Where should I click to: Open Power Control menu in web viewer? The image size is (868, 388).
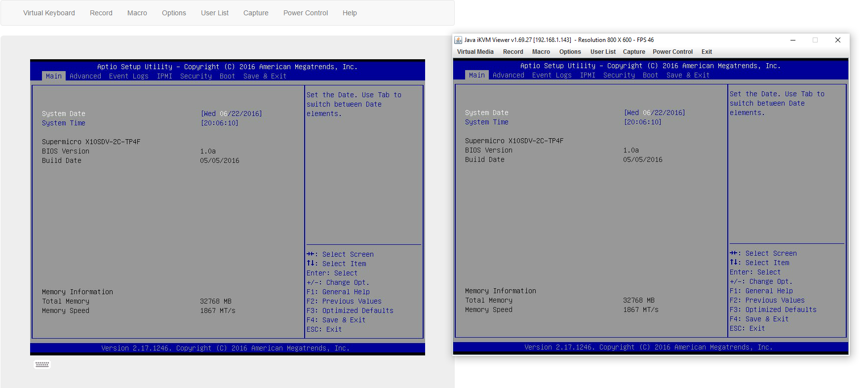tap(305, 13)
